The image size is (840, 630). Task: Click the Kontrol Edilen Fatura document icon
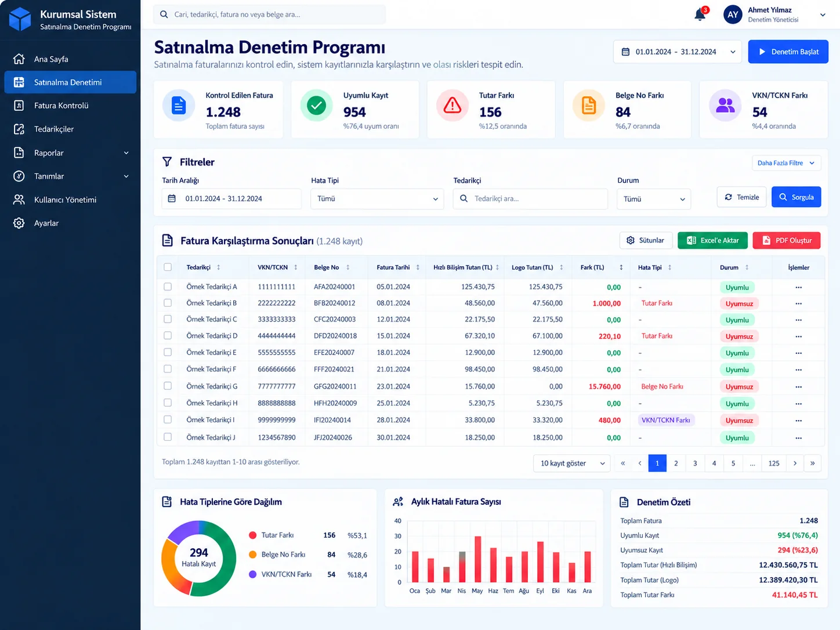(x=179, y=106)
